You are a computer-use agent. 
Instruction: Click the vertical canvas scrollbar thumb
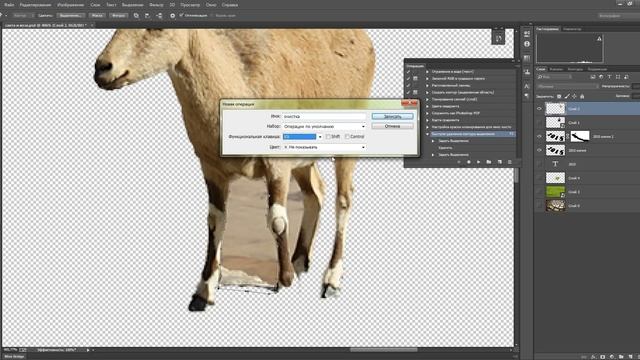click(x=516, y=176)
